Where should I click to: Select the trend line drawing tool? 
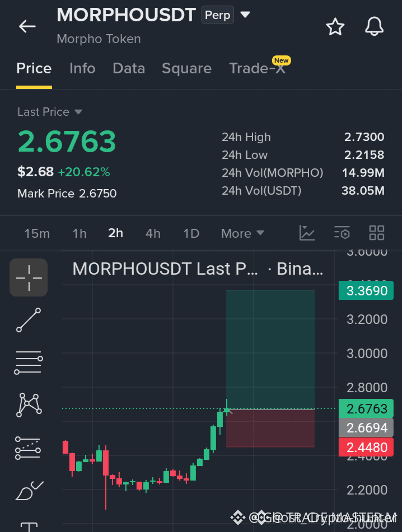coord(29,320)
